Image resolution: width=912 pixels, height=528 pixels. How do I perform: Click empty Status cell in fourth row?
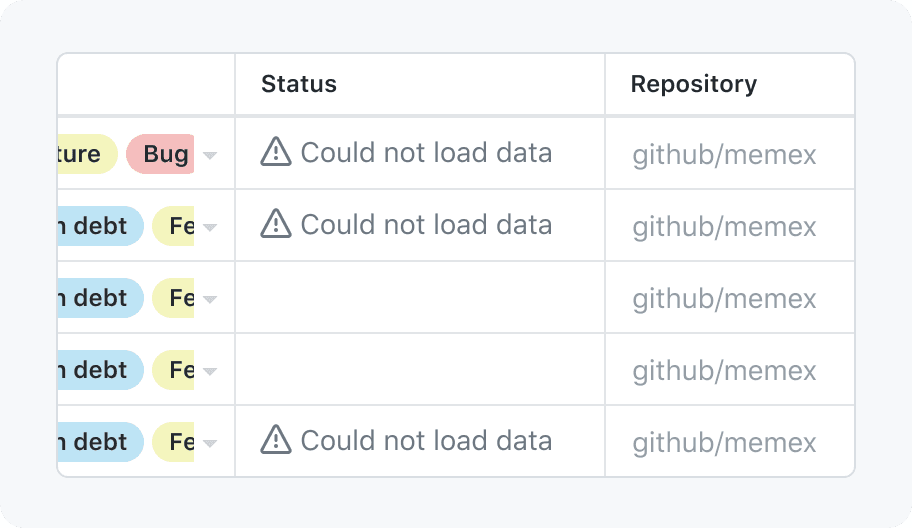pyautogui.click(x=420, y=370)
